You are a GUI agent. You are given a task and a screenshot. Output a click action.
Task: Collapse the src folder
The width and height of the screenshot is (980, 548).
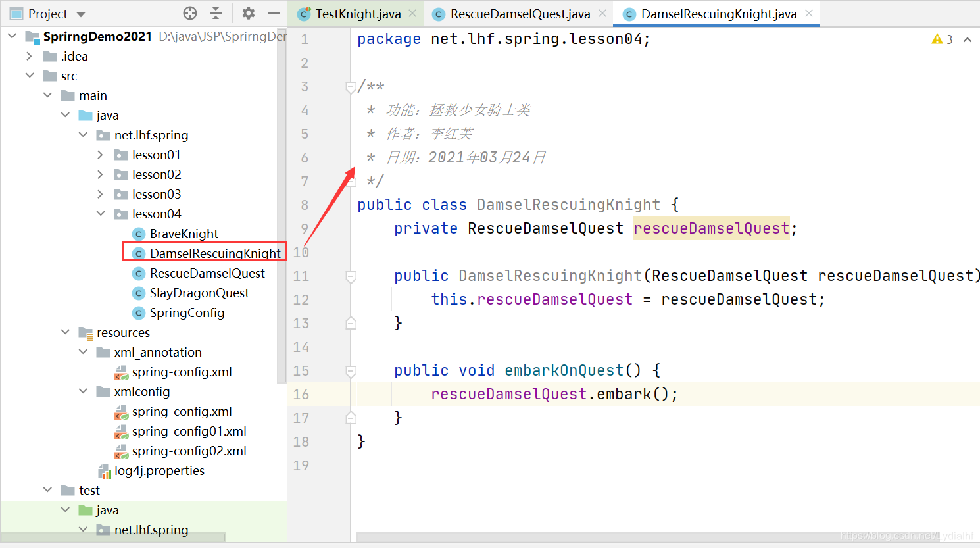coord(30,76)
